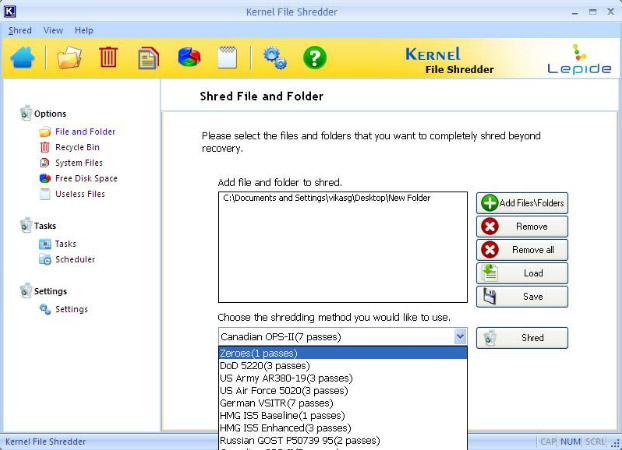Click the Shred button

[522, 338]
